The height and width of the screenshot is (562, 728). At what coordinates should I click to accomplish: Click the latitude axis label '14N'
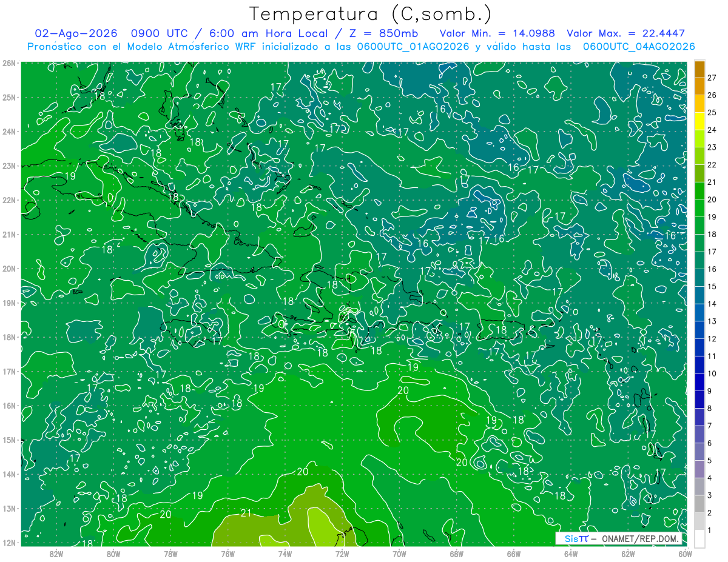coord(9,474)
